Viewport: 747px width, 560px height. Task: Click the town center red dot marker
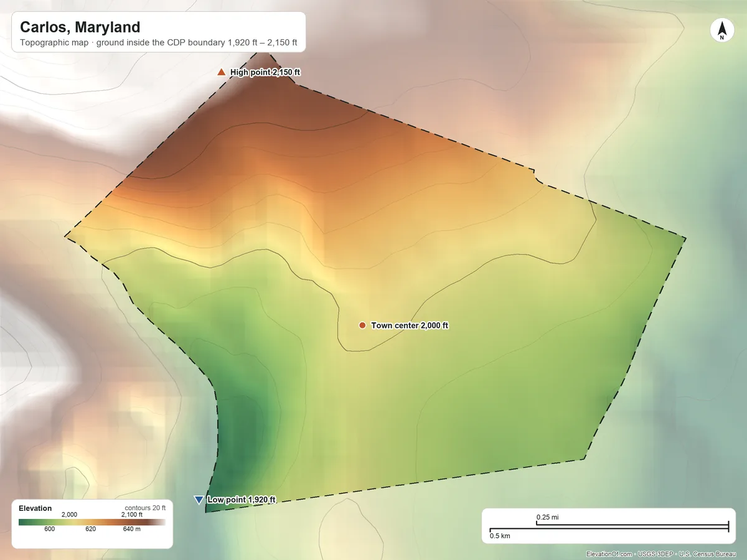362,325
